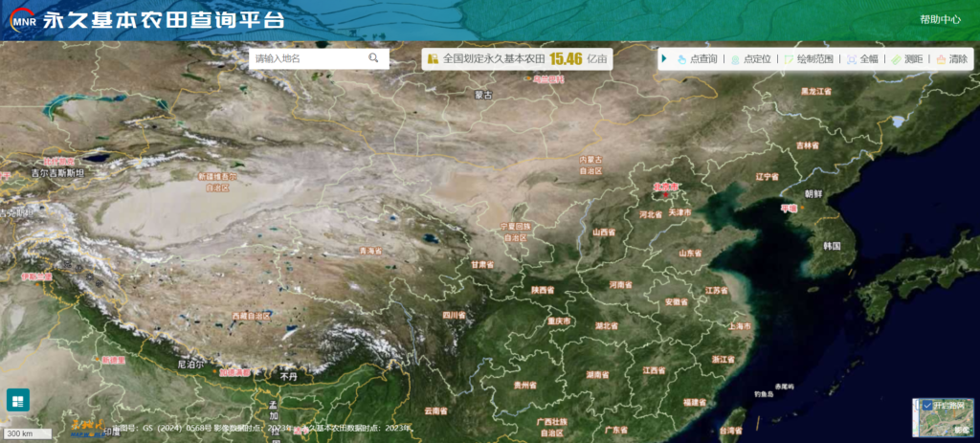The height and width of the screenshot is (443, 980).
Task: Click the 河南省 label on map
Action: click(x=621, y=285)
